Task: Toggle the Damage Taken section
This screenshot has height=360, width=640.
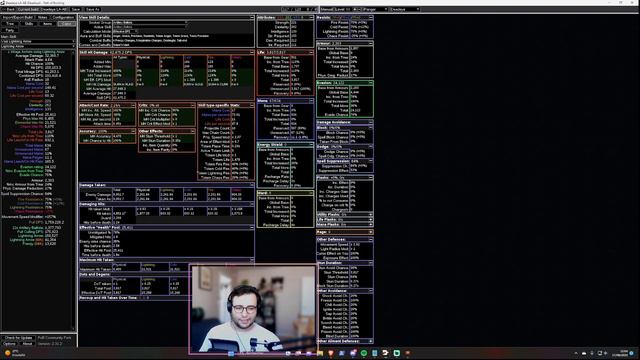Action: pyautogui.click(x=252, y=185)
